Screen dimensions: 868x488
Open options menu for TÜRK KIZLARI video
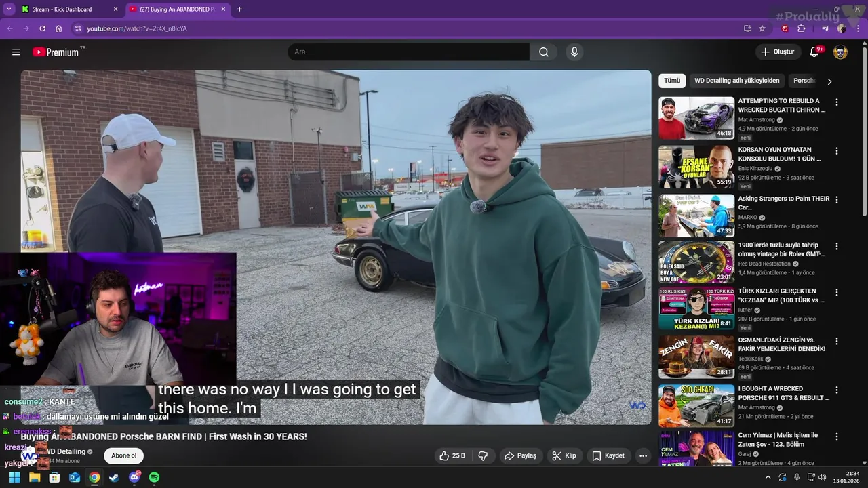pyautogui.click(x=837, y=293)
